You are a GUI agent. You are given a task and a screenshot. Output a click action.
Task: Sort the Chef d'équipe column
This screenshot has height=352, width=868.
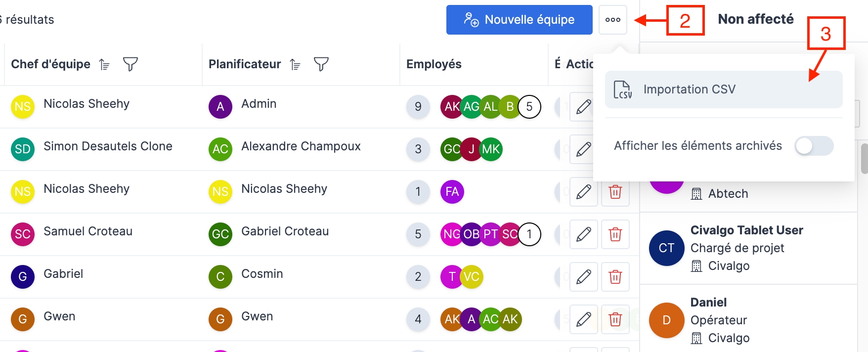[104, 64]
